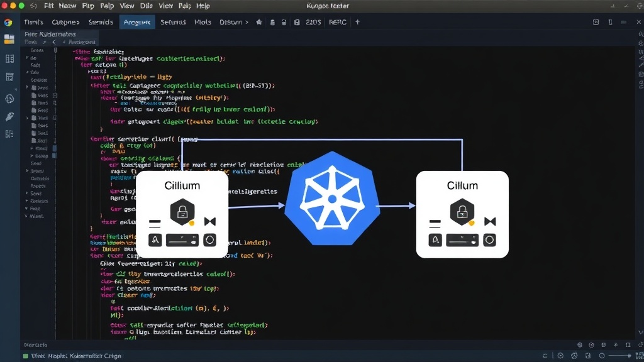The width and height of the screenshot is (644, 362).
Task: Expand the Disunn tab overflow chevron
Action: pos(247,22)
